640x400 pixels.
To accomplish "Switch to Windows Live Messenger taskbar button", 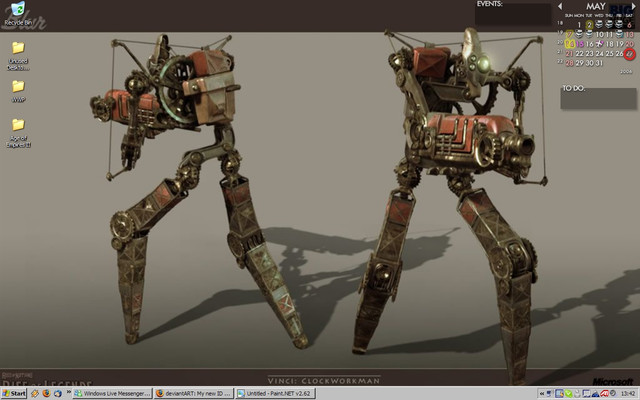I will (x=112, y=393).
